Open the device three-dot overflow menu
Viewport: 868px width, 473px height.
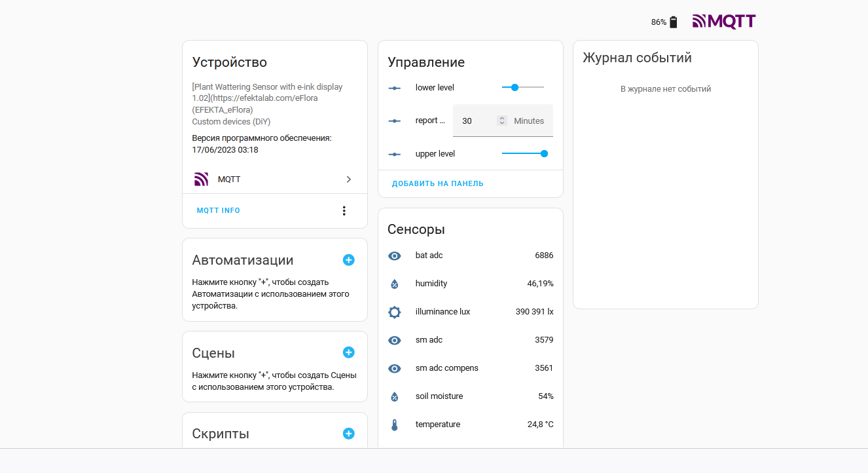pyautogui.click(x=344, y=211)
